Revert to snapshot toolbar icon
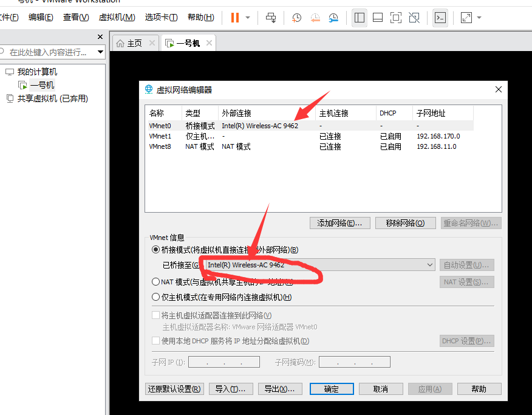The width and height of the screenshot is (532, 415). coord(315,18)
